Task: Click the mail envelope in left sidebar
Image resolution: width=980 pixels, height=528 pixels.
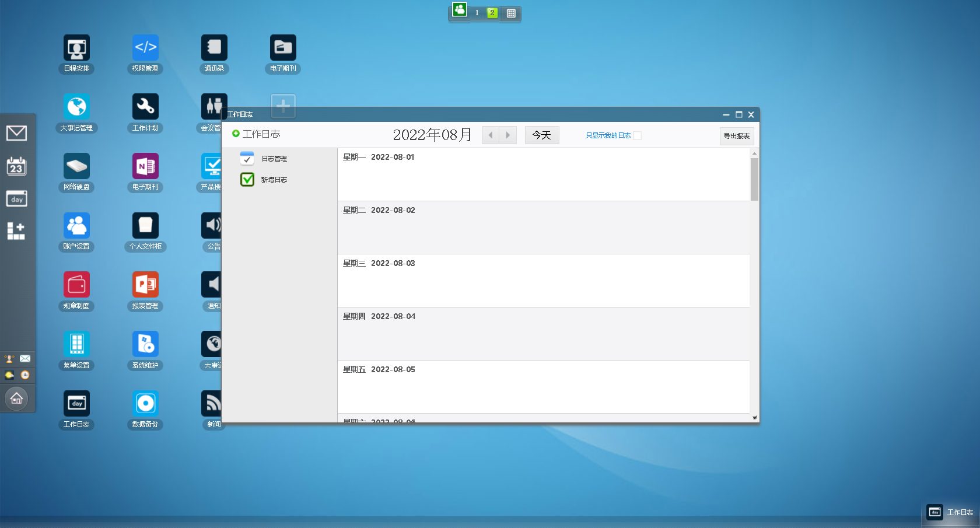Action: point(16,133)
